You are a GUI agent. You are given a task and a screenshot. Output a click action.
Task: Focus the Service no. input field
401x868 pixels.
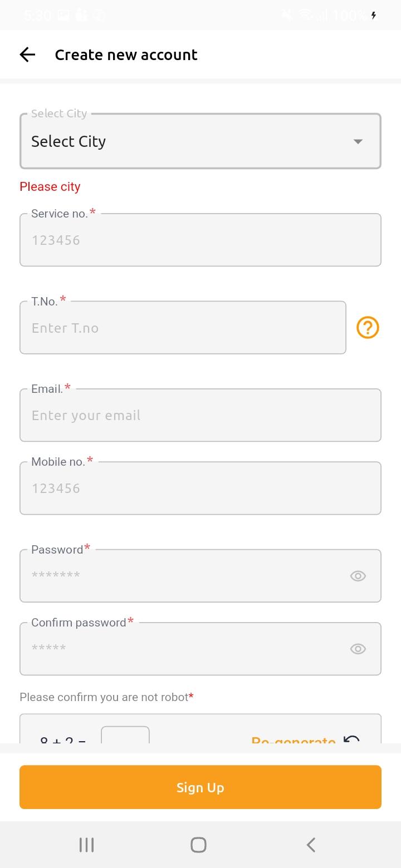[200, 240]
